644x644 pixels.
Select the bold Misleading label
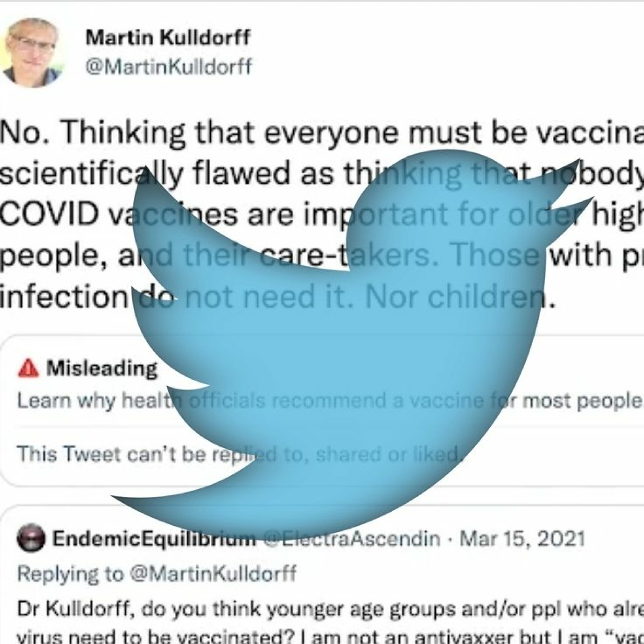click(102, 369)
